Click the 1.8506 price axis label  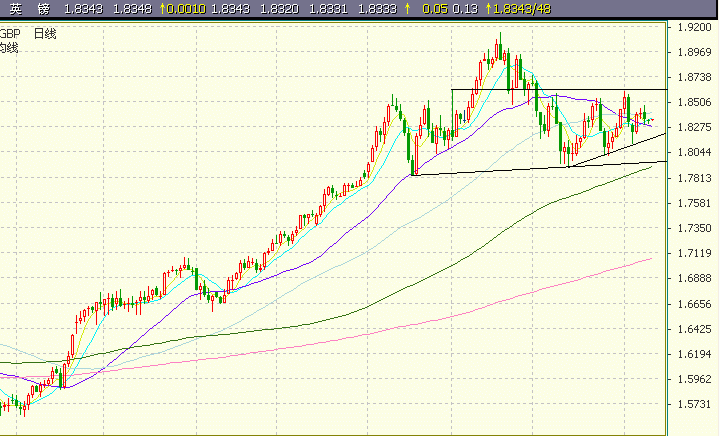695,102
